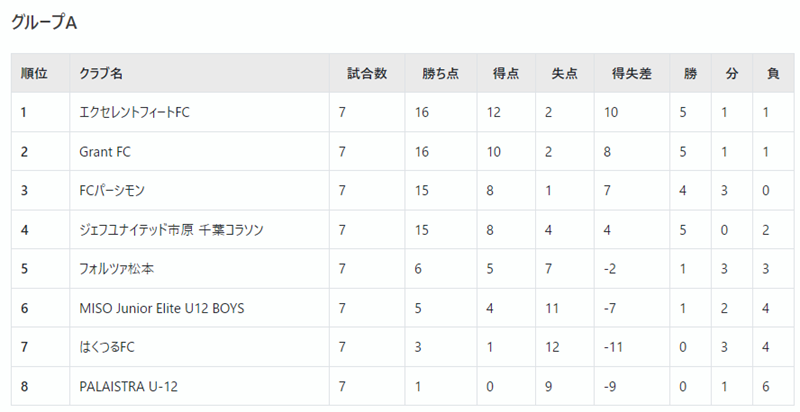Click the クラブ名 column header
Viewport: 800px width, 412px height.
pos(101,73)
